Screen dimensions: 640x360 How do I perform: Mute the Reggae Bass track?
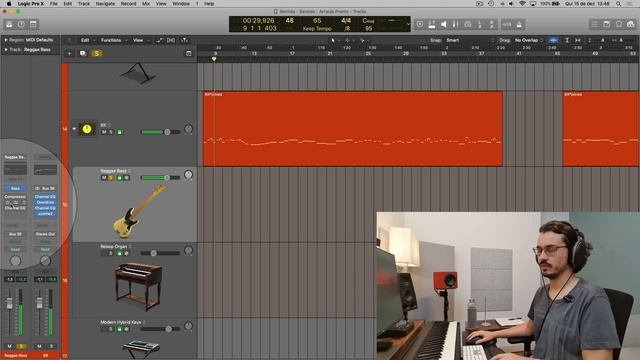tap(104, 178)
